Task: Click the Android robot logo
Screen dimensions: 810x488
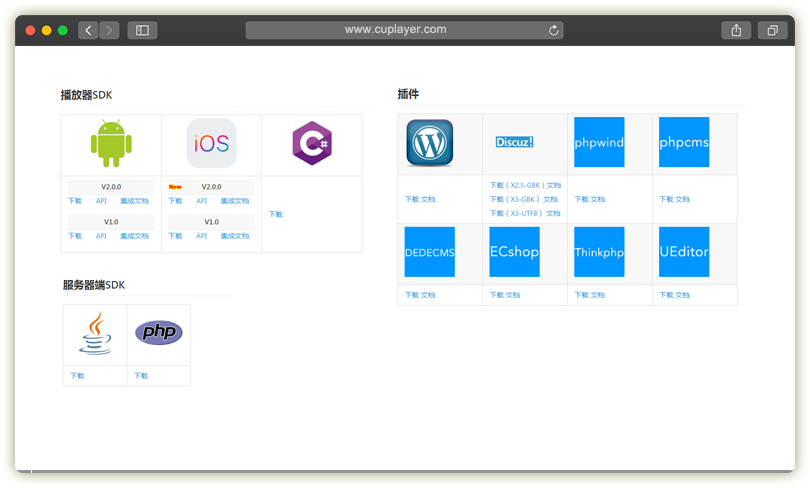Action: click(111, 143)
